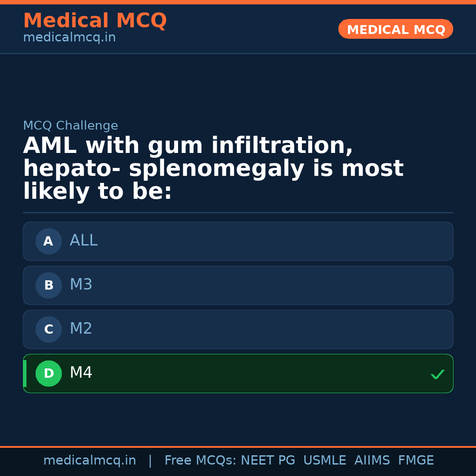This screenshot has height=476, width=476.
Task: Click the orange MEDICAL MCQ badge
Action: tap(396, 29)
